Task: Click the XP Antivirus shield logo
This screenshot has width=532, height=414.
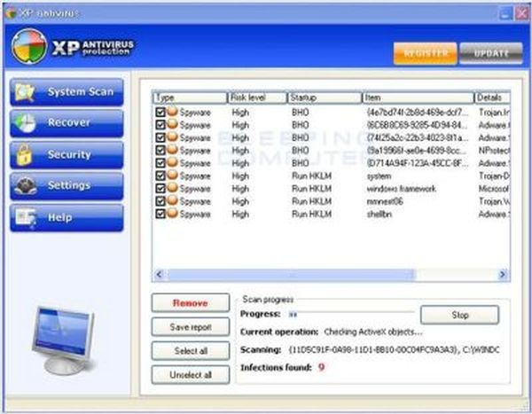Action: (30, 47)
